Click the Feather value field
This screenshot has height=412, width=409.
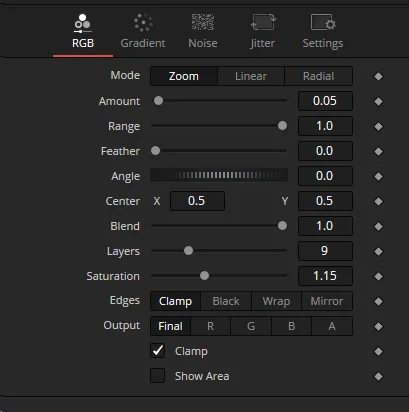(325, 151)
